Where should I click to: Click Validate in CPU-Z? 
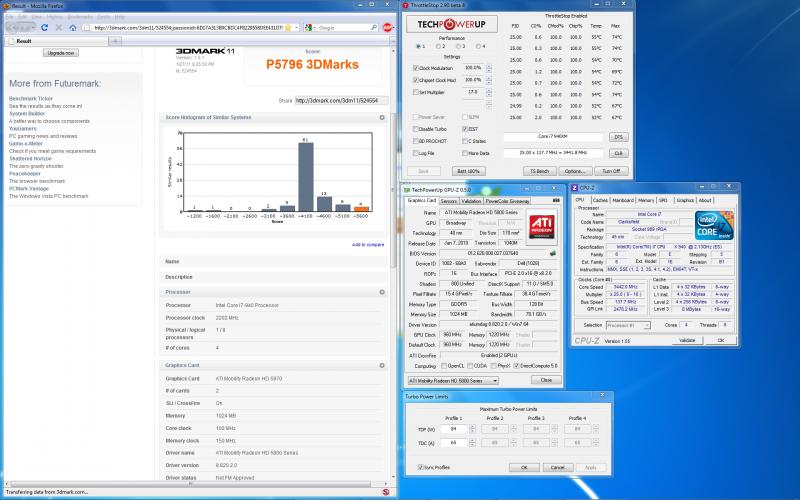(687, 340)
